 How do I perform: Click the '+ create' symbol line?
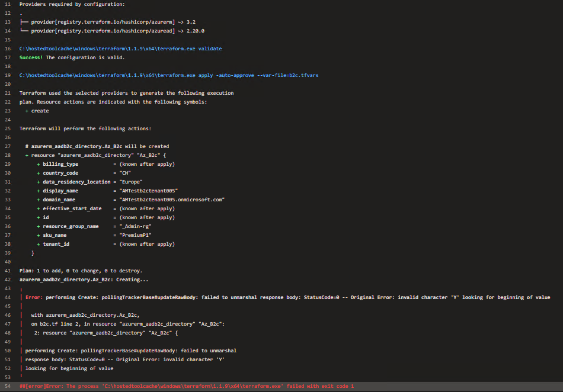point(37,111)
